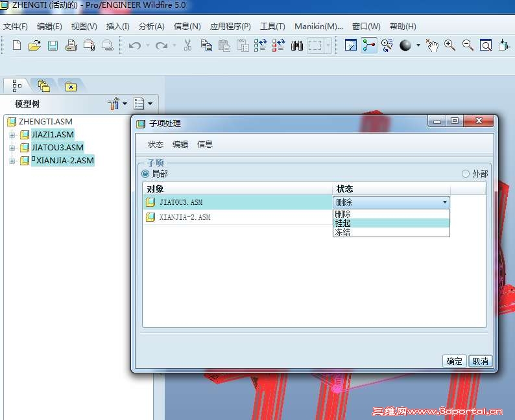
Task: Select the 局部 radio button
Action: click(145, 174)
